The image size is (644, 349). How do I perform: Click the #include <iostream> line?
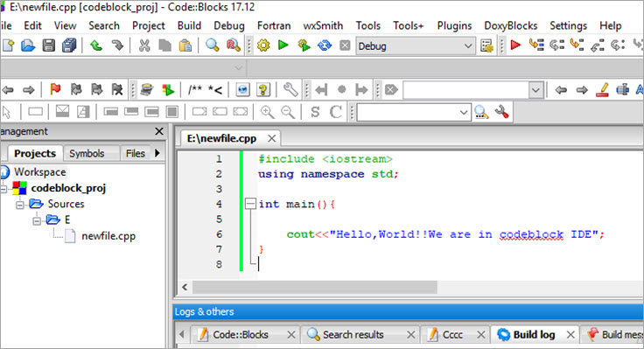(325, 159)
